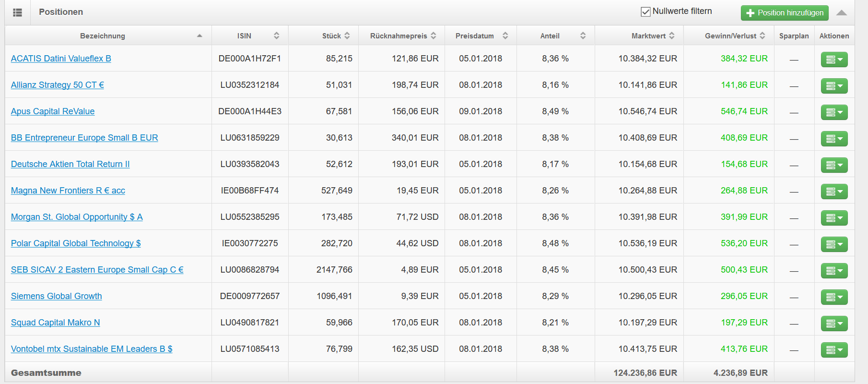Open the ACATIS Datini Valueflex B link
The image size is (868, 384).
click(61, 59)
